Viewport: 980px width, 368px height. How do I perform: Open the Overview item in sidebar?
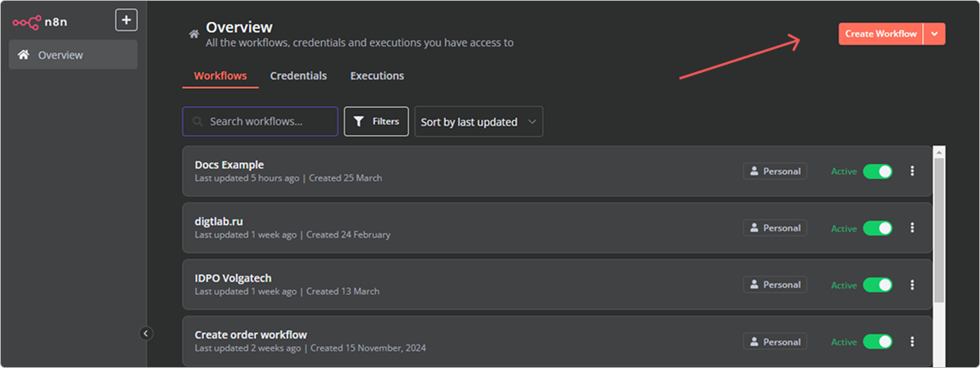[x=73, y=55]
